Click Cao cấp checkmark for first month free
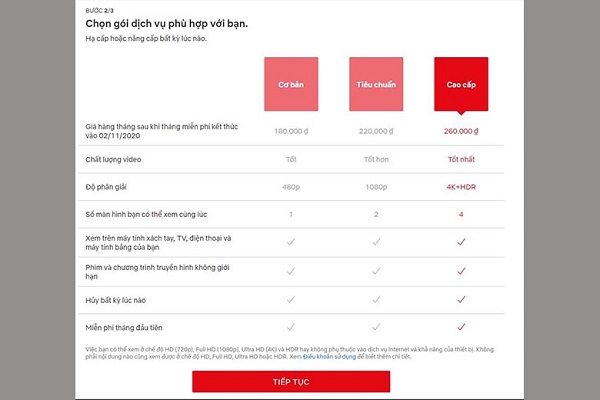 click(x=461, y=326)
